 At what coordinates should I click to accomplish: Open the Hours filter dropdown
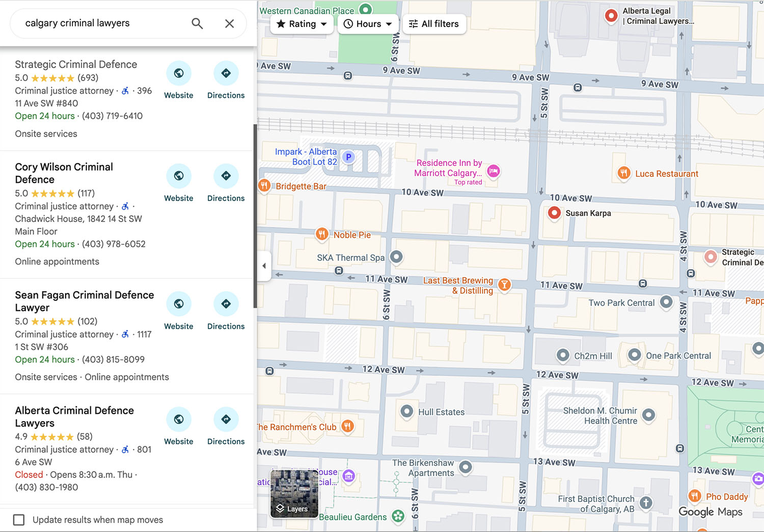point(368,23)
